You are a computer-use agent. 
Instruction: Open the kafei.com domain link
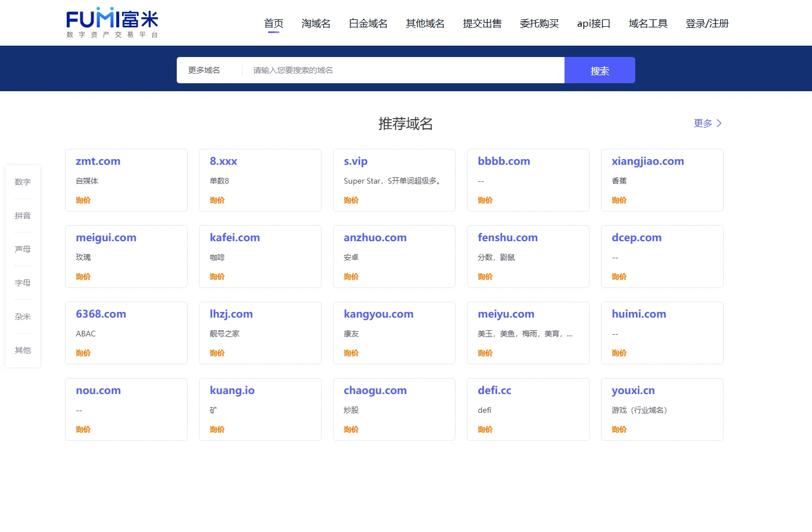(235, 238)
